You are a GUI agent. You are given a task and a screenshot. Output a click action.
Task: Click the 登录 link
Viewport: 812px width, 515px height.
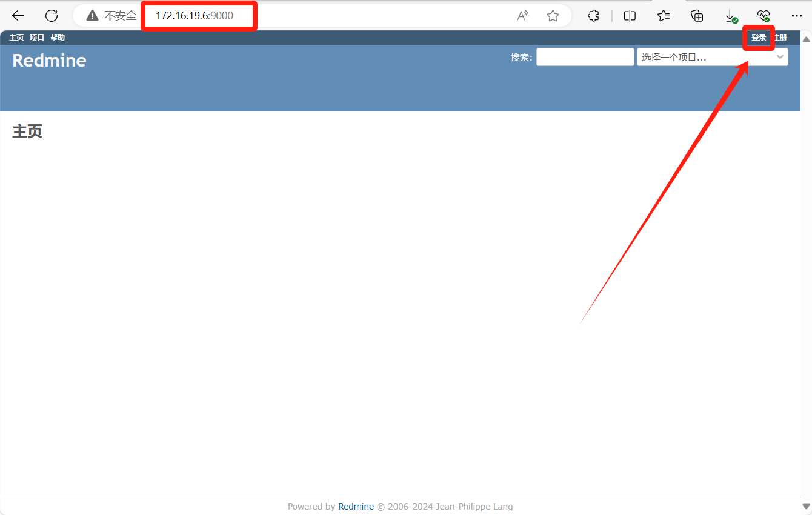(759, 38)
